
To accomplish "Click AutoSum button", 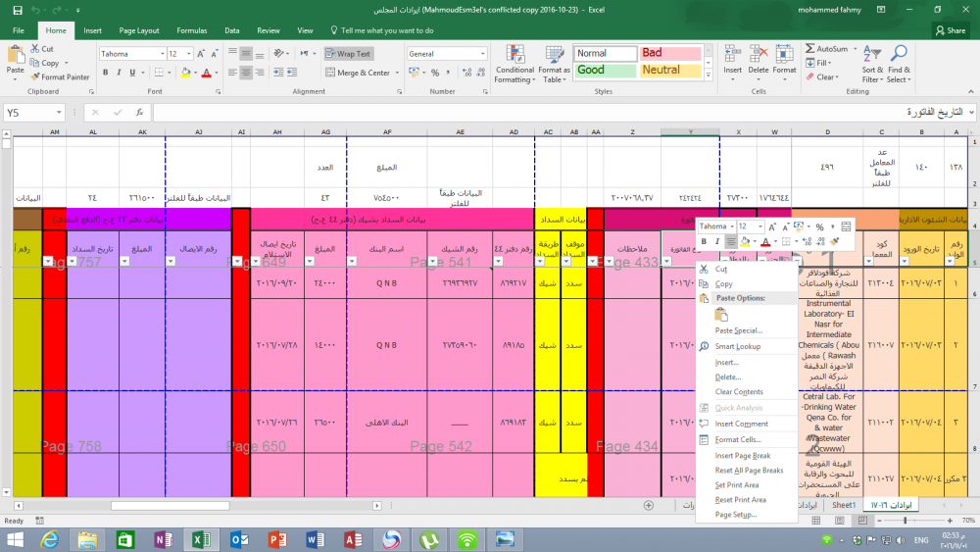I will click(827, 49).
